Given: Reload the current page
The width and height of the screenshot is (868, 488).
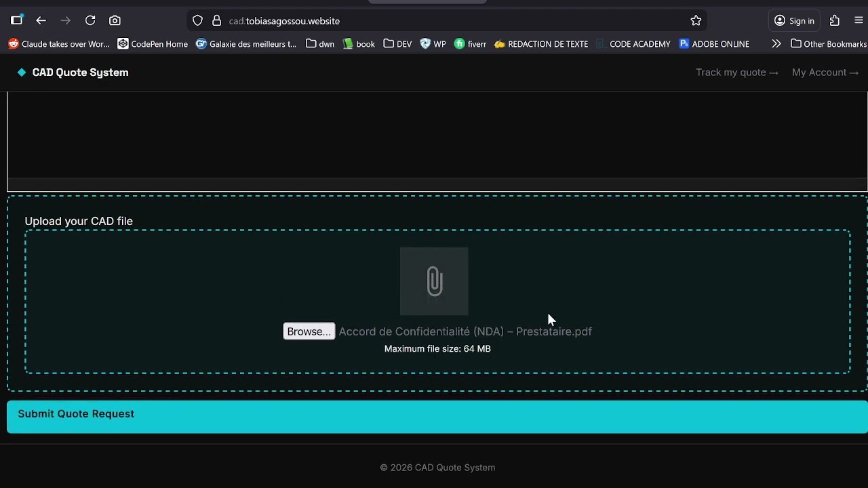Looking at the screenshot, I should tap(90, 20).
